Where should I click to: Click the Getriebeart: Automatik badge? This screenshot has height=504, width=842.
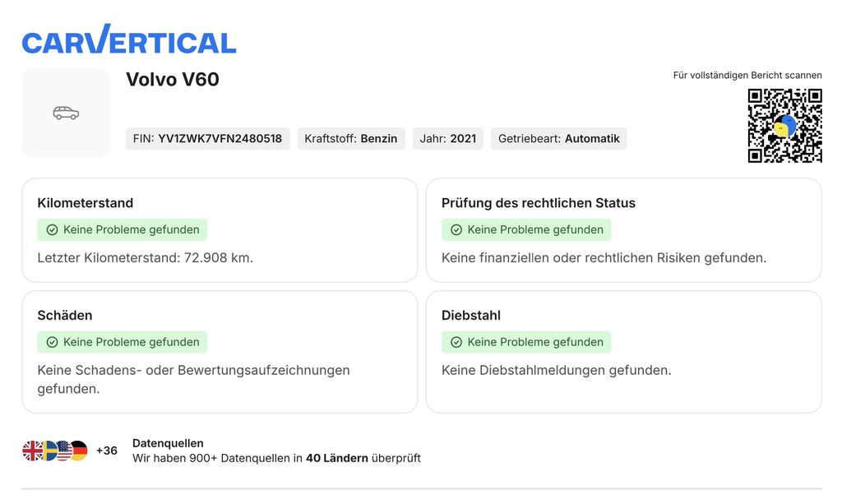coord(558,139)
